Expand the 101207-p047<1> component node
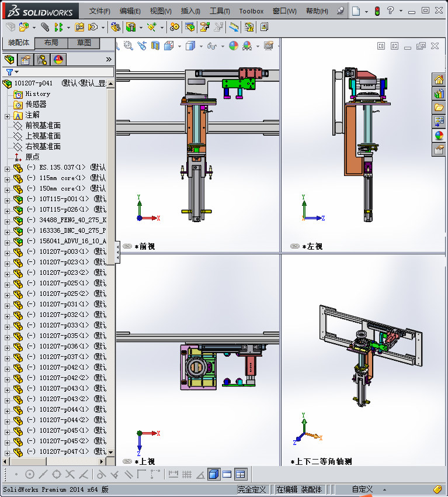Screen dimensions: 448x497 [x=7, y=453]
